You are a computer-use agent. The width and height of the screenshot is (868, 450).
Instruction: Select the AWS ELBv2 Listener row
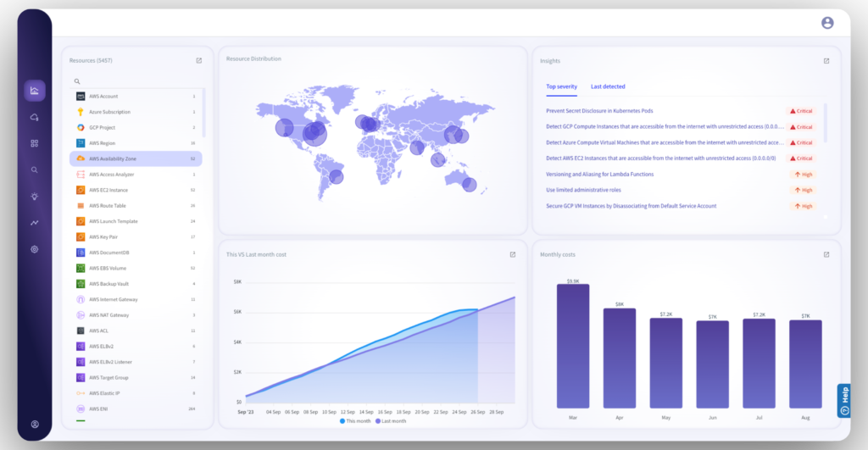coord(136,362)
